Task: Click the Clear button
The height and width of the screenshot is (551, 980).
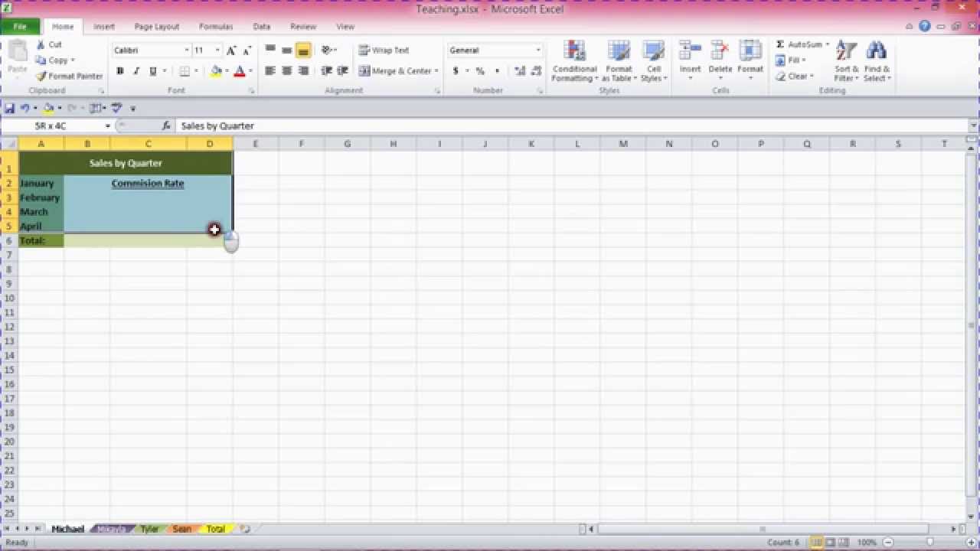Action: pos(792,77)
